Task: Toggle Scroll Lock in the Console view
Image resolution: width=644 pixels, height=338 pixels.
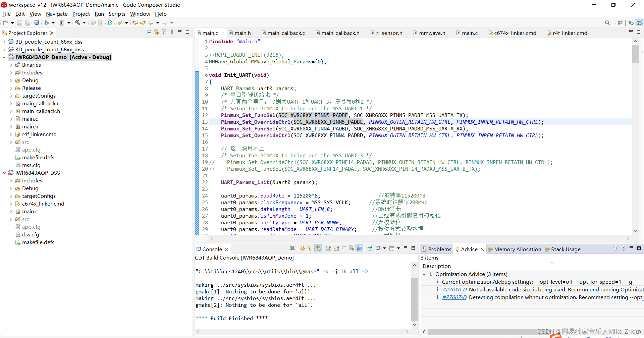Action: click(336, 249)
